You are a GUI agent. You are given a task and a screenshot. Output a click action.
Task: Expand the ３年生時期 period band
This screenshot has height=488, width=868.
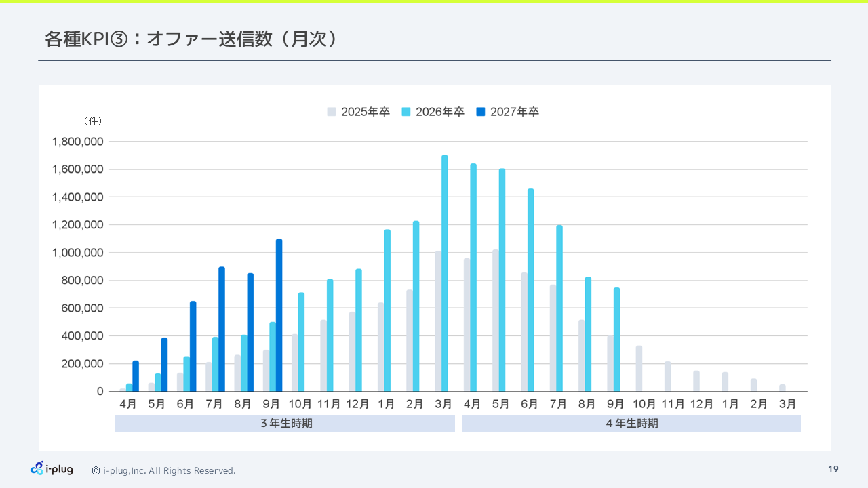[285, 423]
